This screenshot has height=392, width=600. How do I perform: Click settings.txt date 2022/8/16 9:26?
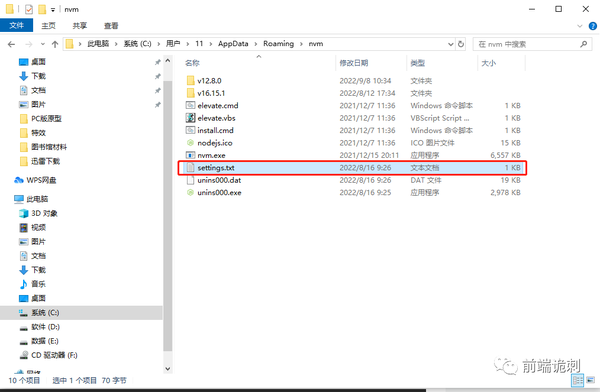point(365,168)
